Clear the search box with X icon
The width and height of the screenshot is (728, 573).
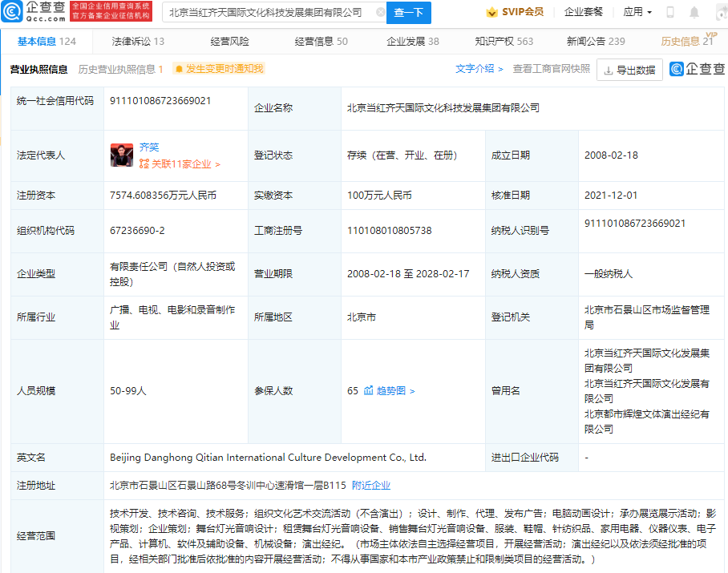pyautogui.click(x=380, y=13)
